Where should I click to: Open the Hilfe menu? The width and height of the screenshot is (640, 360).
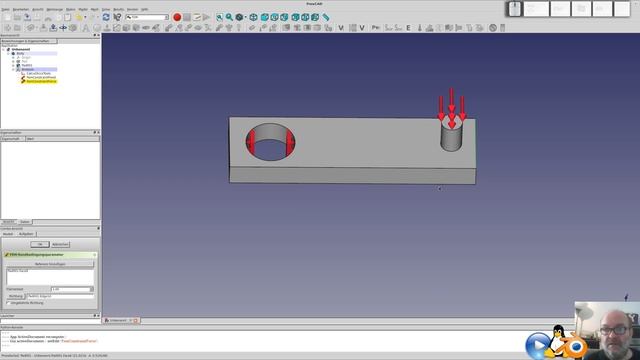pyautogui.click(x=144, y=9)
